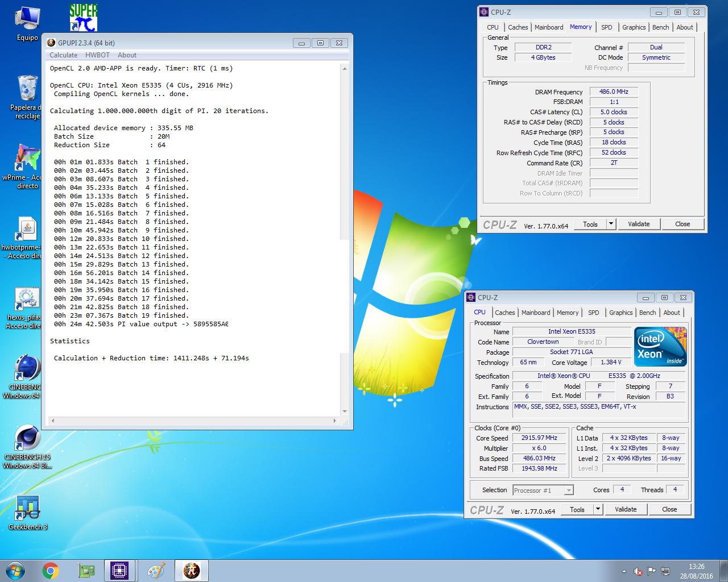Open the Calculate menu in GPUPI

coord(63,55)
